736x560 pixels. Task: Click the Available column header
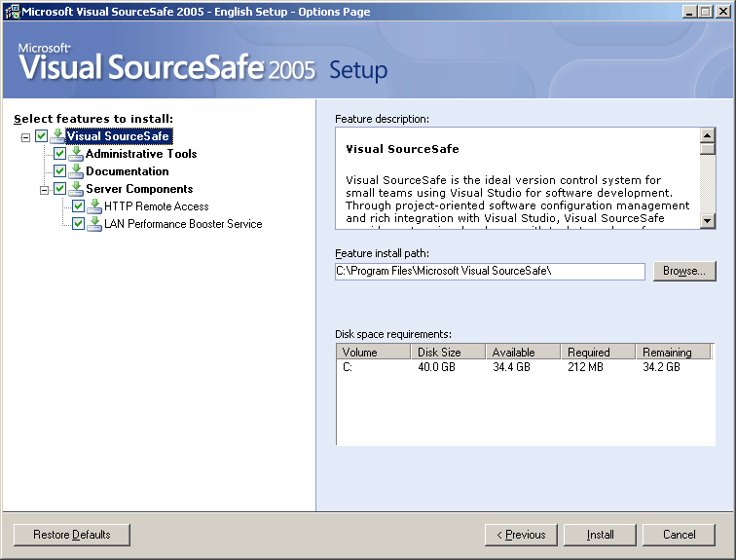(524, 352)
